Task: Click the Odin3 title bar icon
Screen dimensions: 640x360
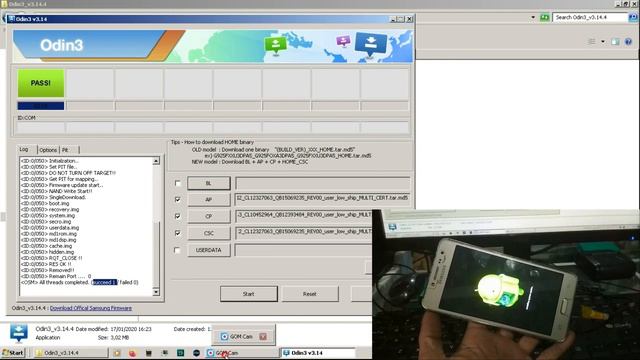Action: click(x=11, y=19)
